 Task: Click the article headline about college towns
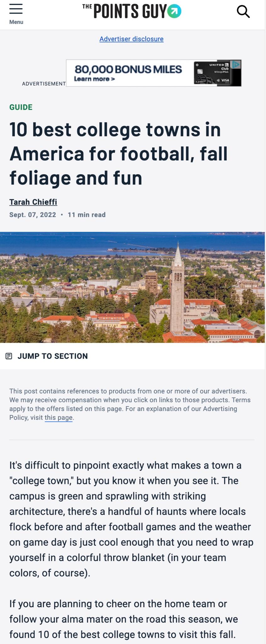118,154
